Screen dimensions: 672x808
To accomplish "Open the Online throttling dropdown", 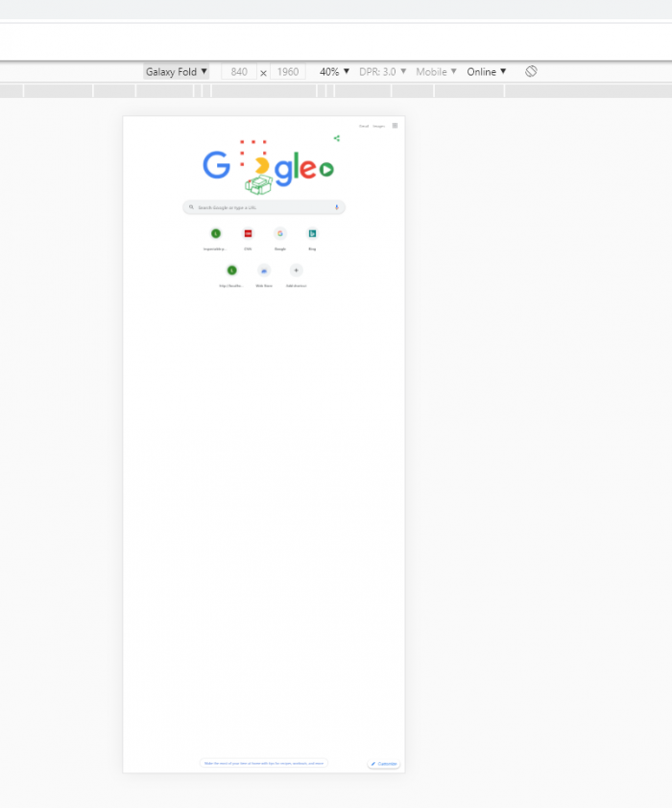I will pyautogui.click(x=487, y=72).
